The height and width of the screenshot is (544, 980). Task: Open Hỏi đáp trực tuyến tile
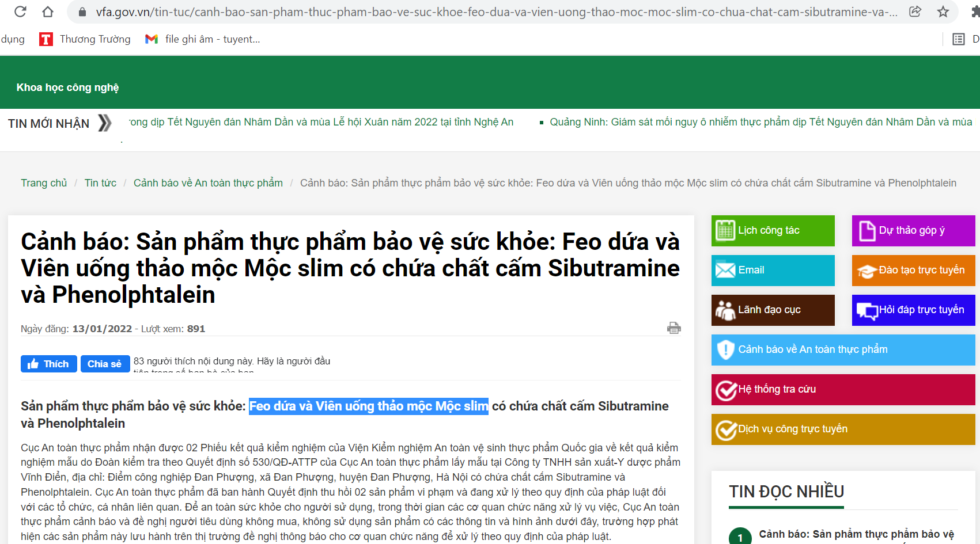pos(913,310)
